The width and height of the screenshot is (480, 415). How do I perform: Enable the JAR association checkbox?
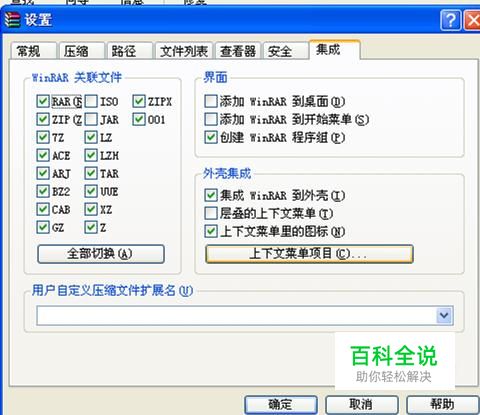91,119
